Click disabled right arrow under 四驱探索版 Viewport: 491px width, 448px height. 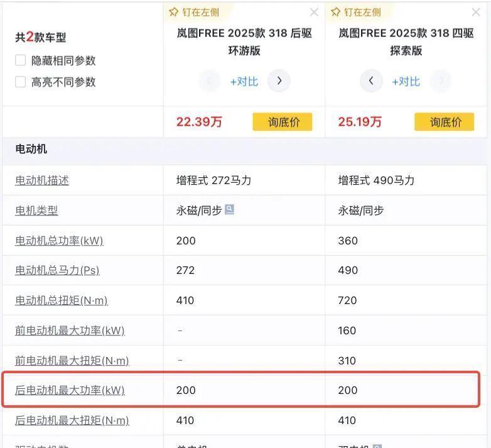[x=441, y=81]
